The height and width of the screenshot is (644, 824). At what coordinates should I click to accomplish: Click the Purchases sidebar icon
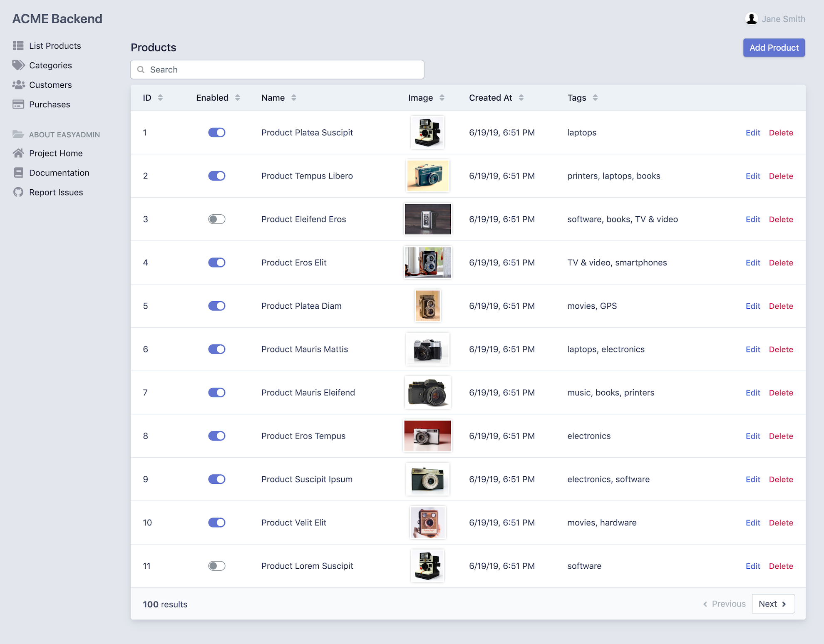[18, 104]
